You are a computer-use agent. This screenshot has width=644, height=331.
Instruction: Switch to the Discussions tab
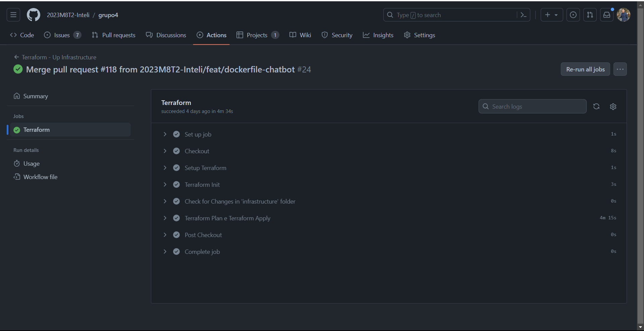(166, 35)
